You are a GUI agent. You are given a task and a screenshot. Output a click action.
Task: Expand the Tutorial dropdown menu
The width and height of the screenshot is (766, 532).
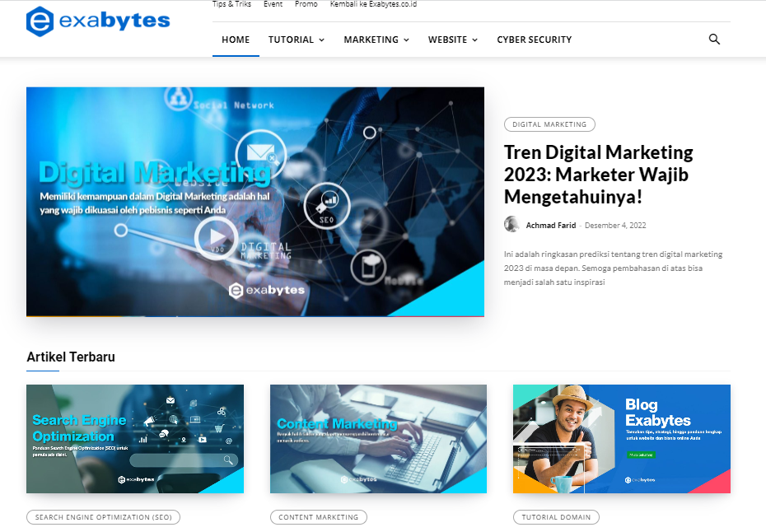click(296, 40)
